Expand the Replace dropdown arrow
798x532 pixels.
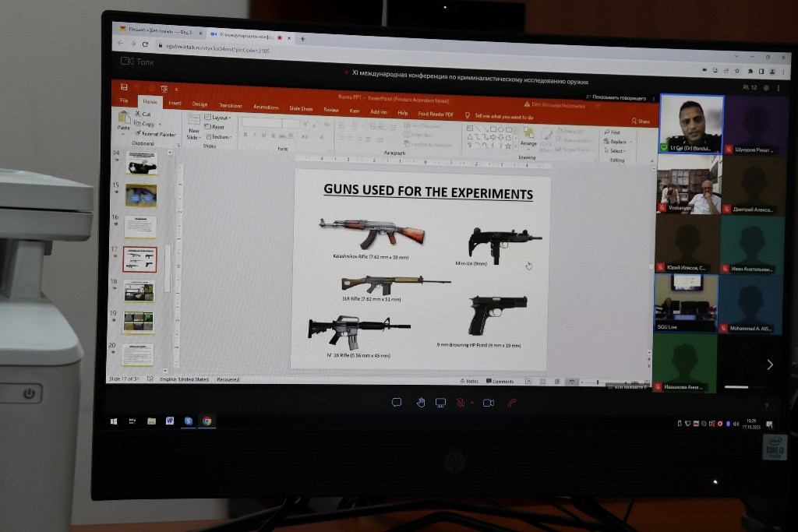click(x=631, y=142)
